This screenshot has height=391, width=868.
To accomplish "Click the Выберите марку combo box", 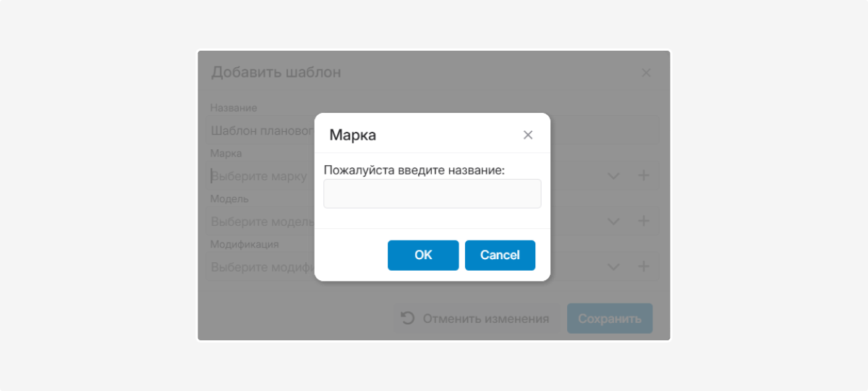I will [260, 176].
